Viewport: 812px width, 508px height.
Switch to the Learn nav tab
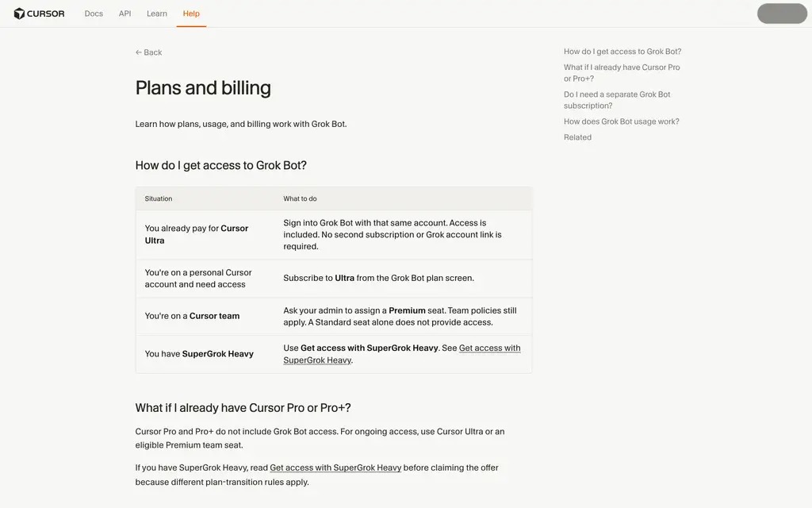(x=157, y=13)
